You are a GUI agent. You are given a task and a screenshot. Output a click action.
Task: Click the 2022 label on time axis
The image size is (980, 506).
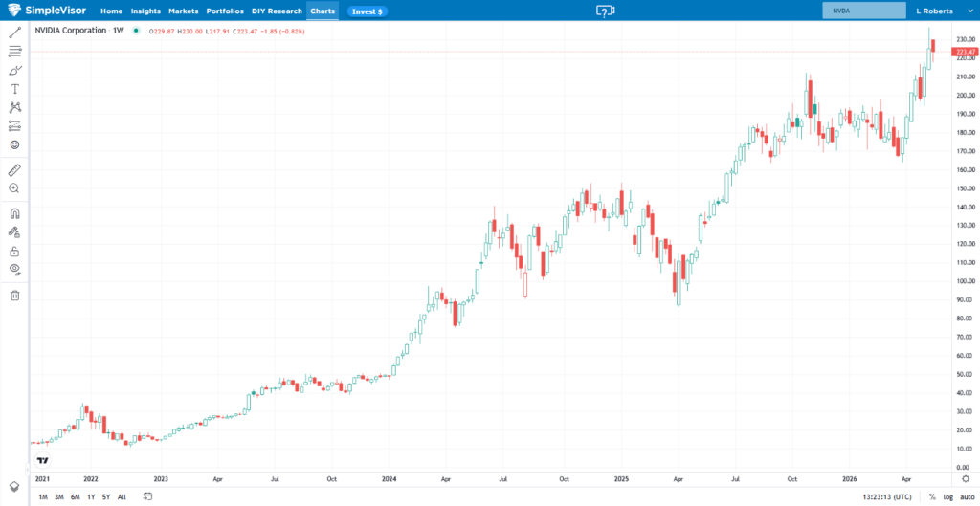(x=91, y=479)
